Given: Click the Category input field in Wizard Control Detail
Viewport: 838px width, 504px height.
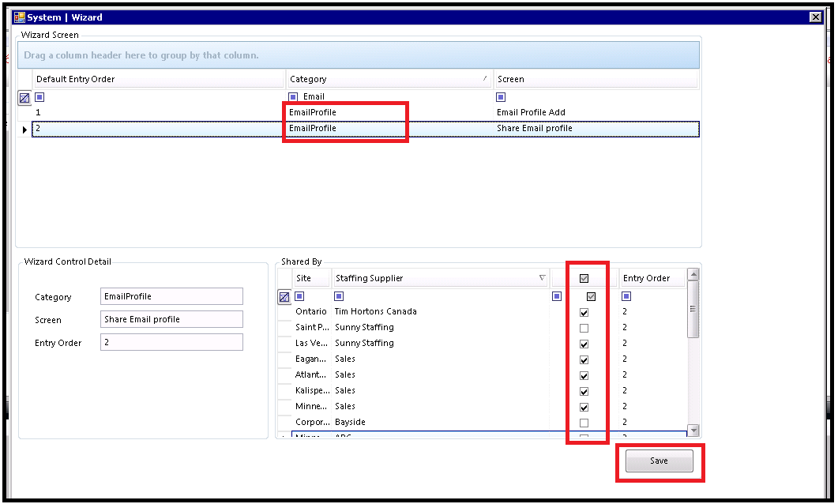Looking at the screenshot, I should pyautogui.click(x=171, y=296).
